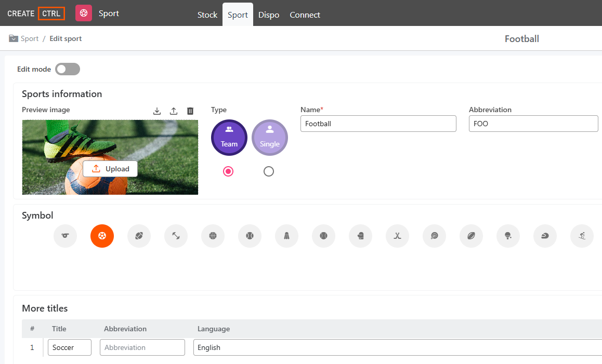Screen dimensions: 602x364
Task: Select the crossed hockey sticks symbol
Action: tap(397, 236)
